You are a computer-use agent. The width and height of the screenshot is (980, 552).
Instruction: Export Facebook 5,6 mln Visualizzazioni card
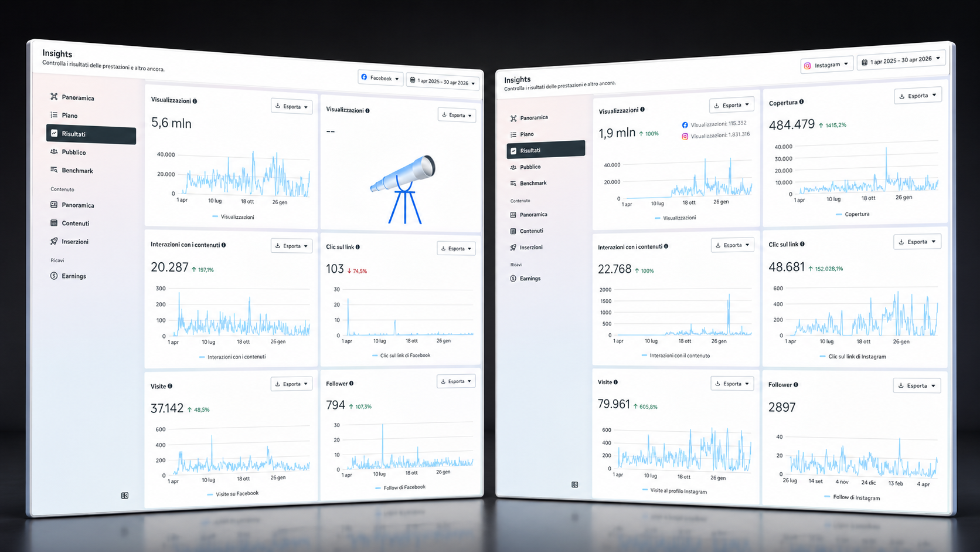pos(291,107)
